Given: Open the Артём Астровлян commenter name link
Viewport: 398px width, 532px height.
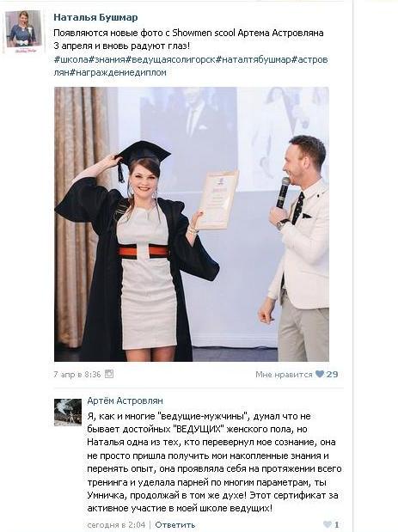Looking at the screenshot, I should (125, 401).
